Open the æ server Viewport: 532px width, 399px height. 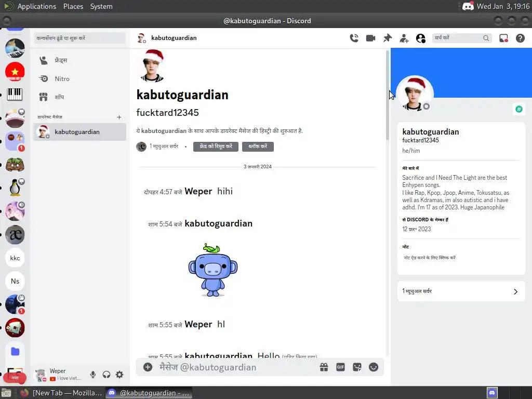(x=15, y=234)
